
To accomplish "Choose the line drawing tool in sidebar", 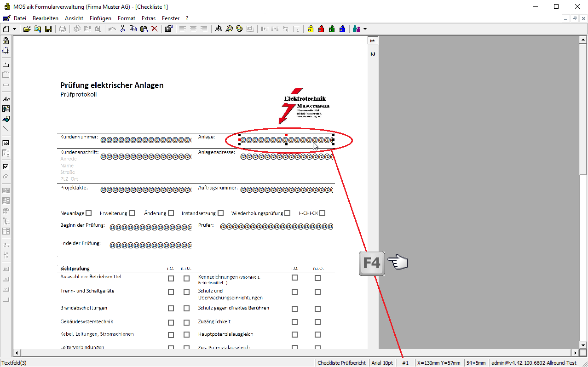I will pyautogui.click(x=6, y=129).
